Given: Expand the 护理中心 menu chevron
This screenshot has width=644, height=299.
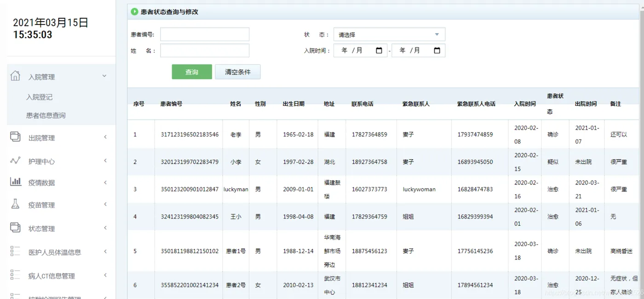Looking at the screenshot, I should pyautogui.click(x=105, y=161).
